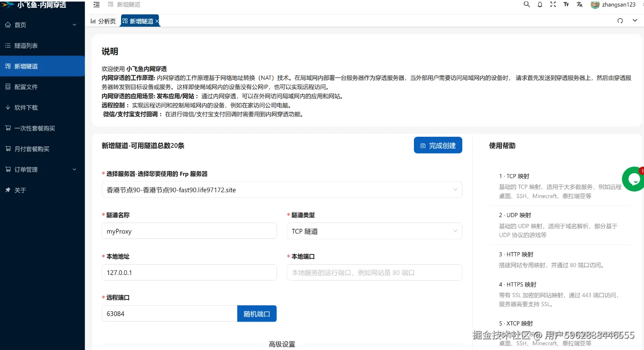Open the Frp server selection dropdown
This screenshot has width=644, height=350.
282,190
